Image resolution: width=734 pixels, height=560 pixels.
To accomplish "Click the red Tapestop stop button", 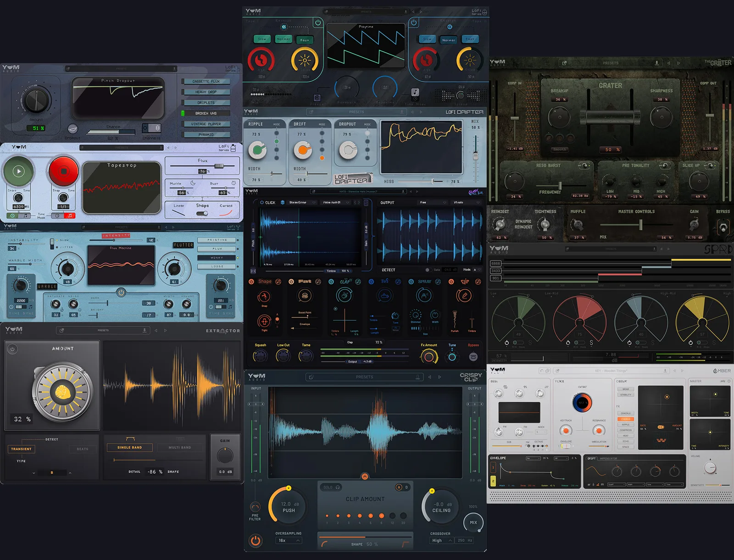I will [x=63, y=172].
